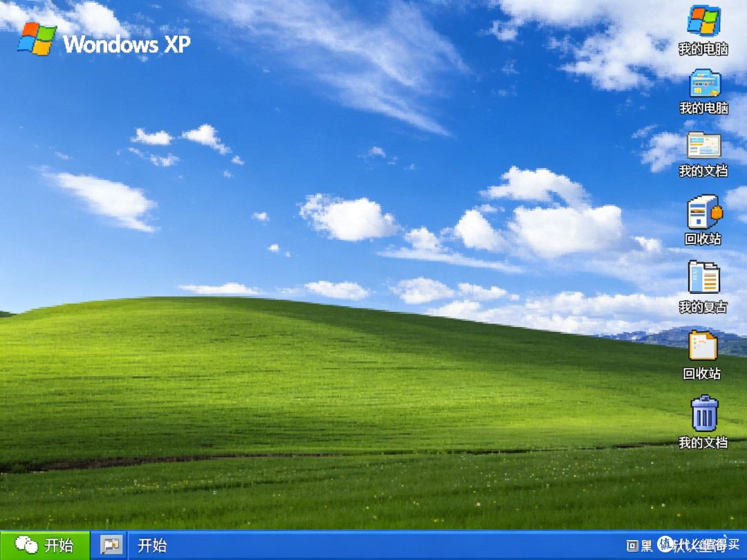Open the Windows flag logo desktop icon
747x560 pixels.
(703, 21)
